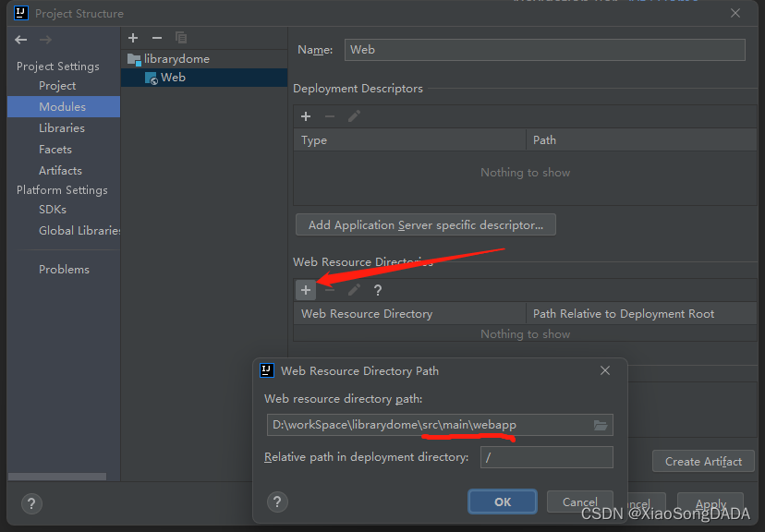Image resolution: width=765 pixels, height=532 pixels.
Task: Edit deployment descriptor pencil icon
Action: (x=354, y=116)
